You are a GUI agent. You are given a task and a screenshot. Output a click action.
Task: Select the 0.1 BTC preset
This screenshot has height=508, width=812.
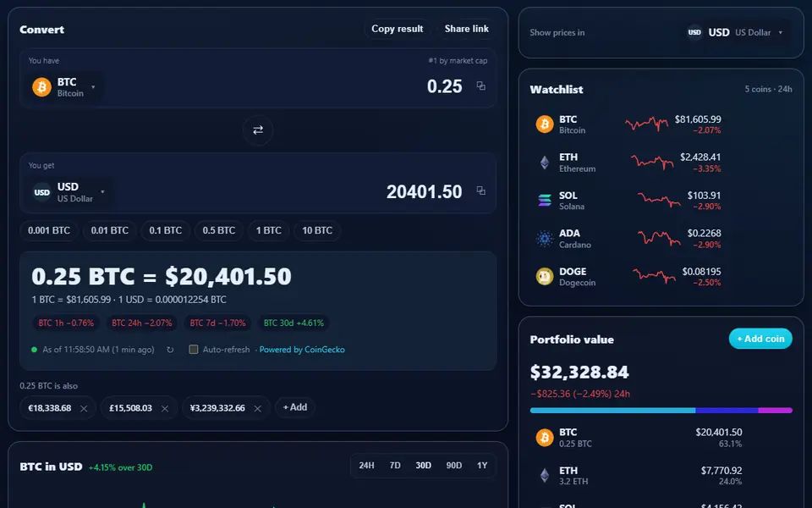pyautogui.click(x=166, y=230)
